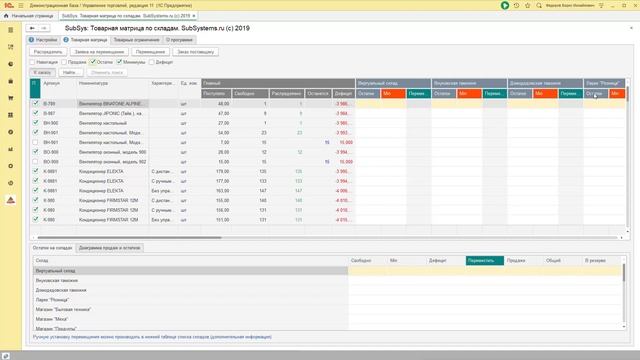
Task: Open the 1C main menu hamburger icon
Action: (x=21, y=5)
